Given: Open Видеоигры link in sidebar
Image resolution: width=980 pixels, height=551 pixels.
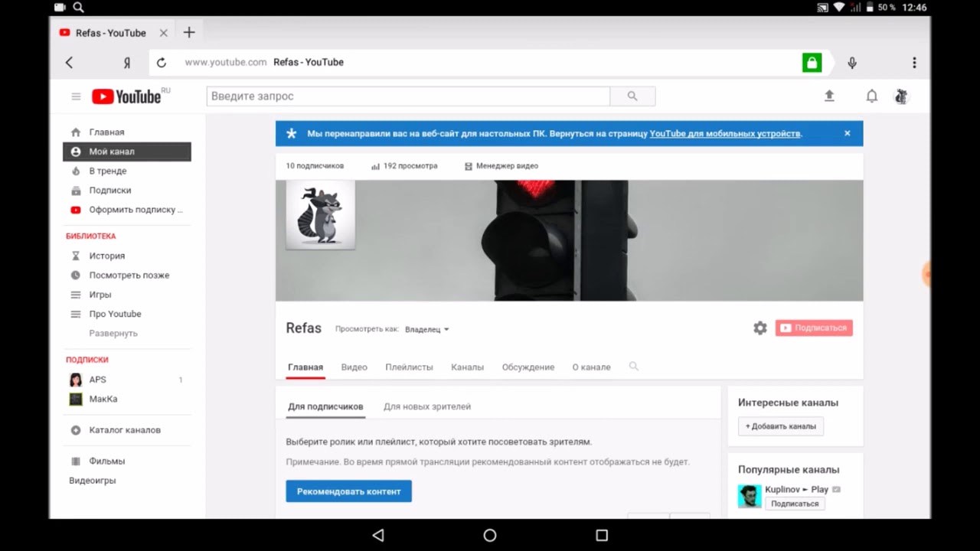Looking at the screenshot, I should pos(93,481).
